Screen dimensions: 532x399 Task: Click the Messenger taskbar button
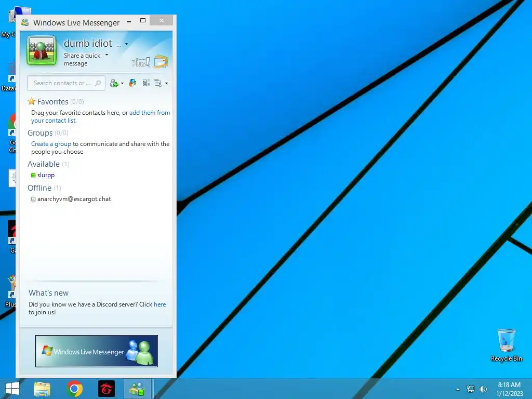[138, 389]
